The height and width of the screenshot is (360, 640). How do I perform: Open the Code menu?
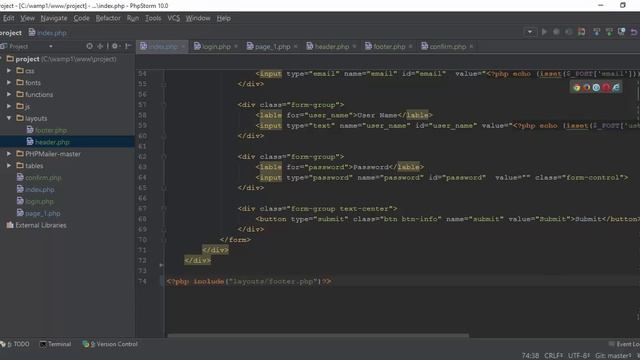coord(81,18)
